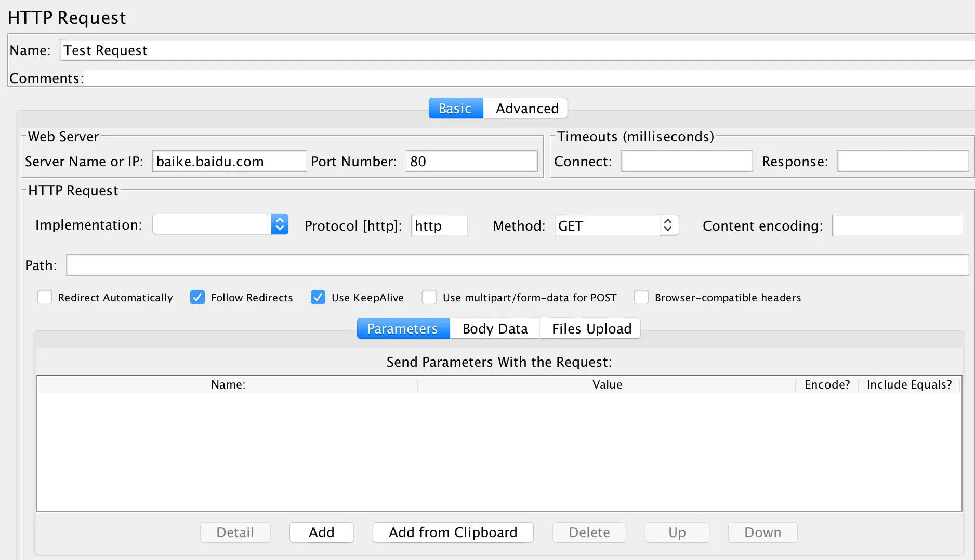Click the Port Number field
This screenshot has height=560, width=975.
tap(471, 161)
